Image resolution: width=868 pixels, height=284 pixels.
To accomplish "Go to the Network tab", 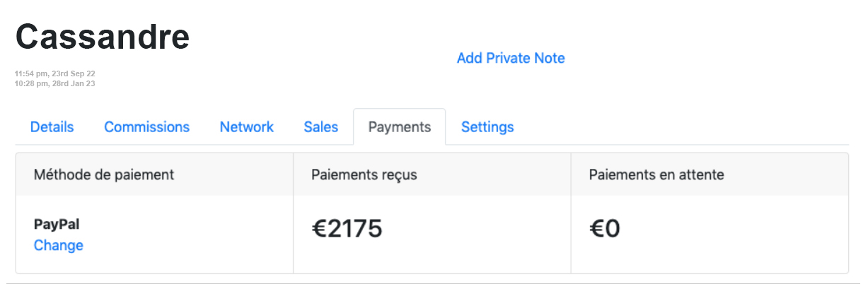I will tap(246, 127).
